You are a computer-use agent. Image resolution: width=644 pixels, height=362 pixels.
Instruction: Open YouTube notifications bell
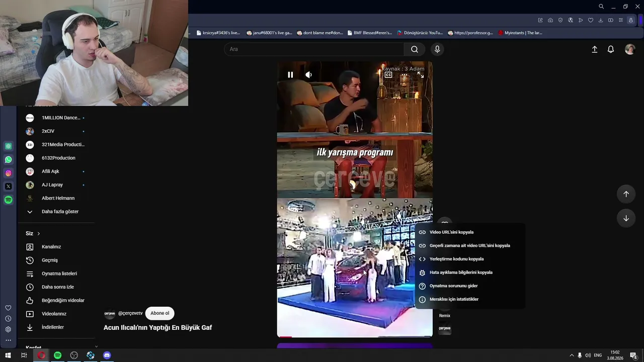(611, 49)
